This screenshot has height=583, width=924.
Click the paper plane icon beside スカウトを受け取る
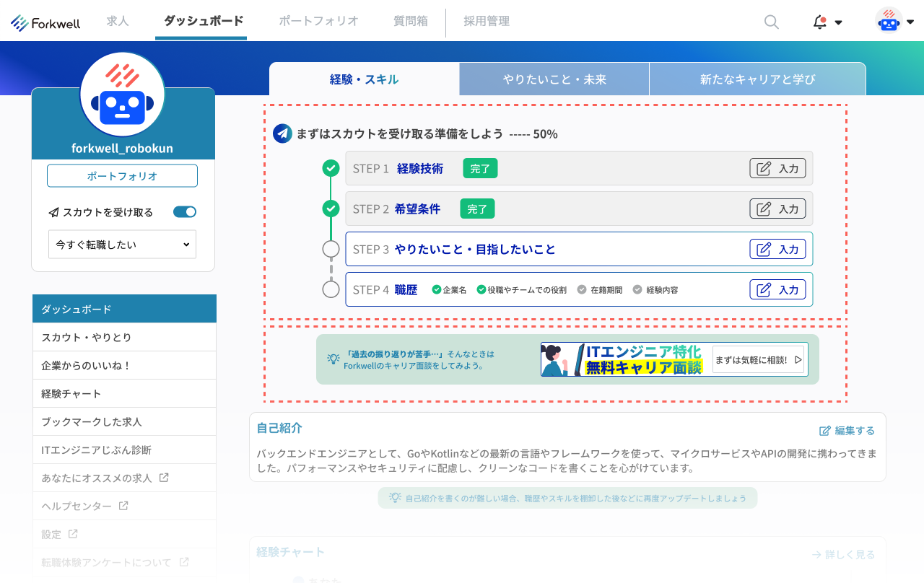53,212
